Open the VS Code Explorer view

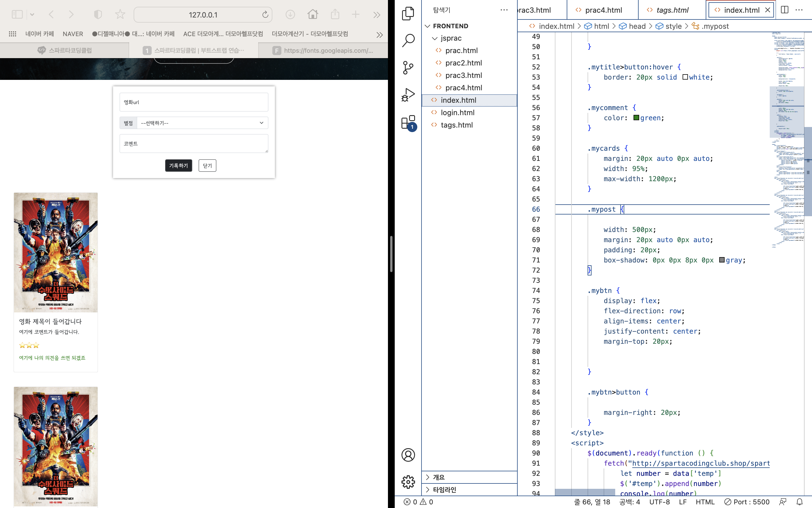click(408, 14)
